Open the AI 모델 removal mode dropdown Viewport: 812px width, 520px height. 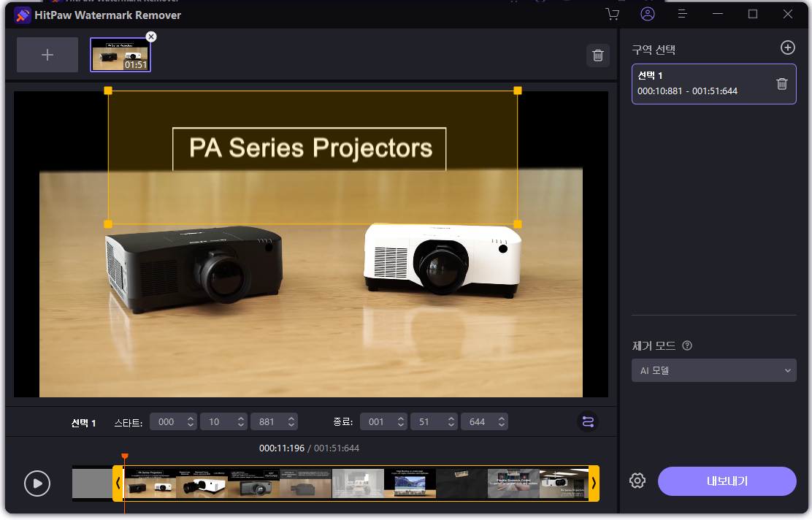(x=713, y=370)
